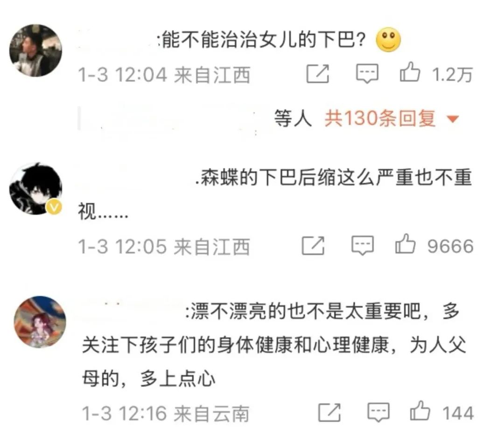Reply to the 森蝶下巴后缩 comment
504x442 pixels.
point(363,246)
